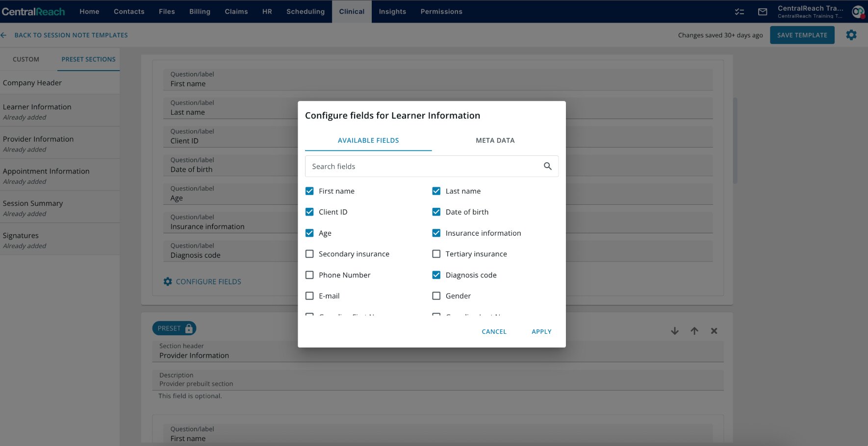Uncheck the Diagnosis code field
868x446 pixels.
point(436,275)
